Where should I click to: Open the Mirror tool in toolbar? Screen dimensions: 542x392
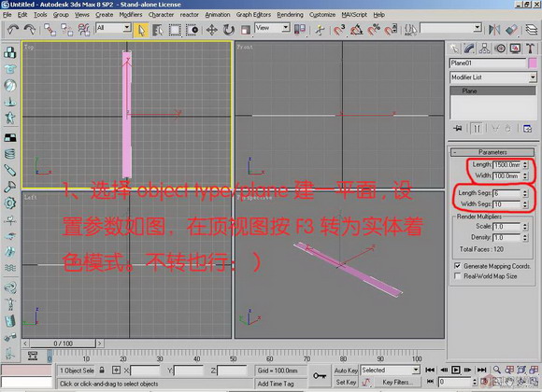tap(494, 30)
